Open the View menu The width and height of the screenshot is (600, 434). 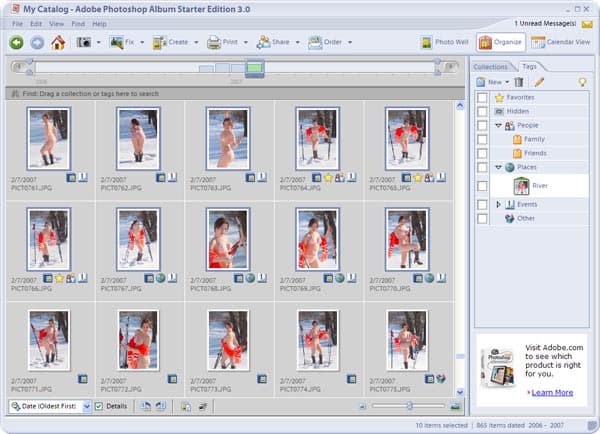pos(56,24)
